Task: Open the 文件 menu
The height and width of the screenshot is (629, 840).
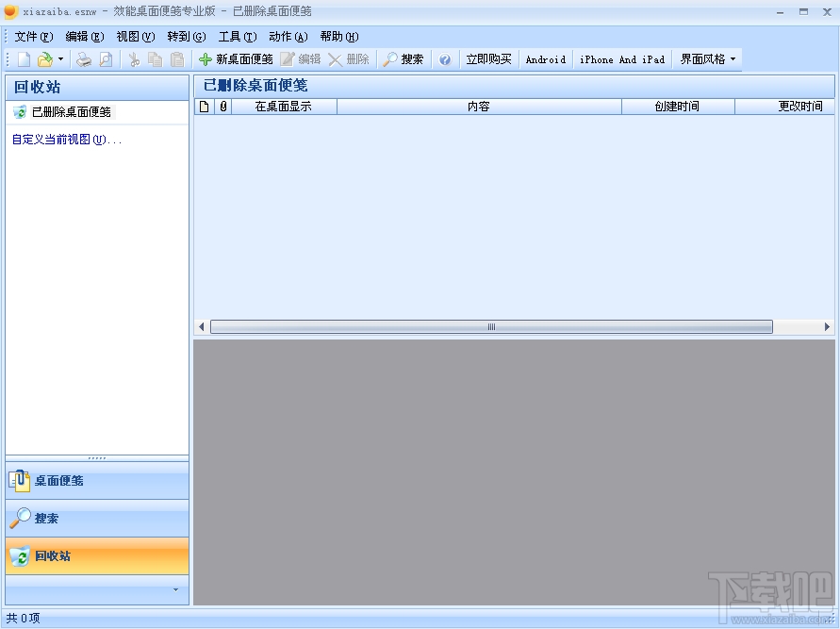Action: click(33, 36)
